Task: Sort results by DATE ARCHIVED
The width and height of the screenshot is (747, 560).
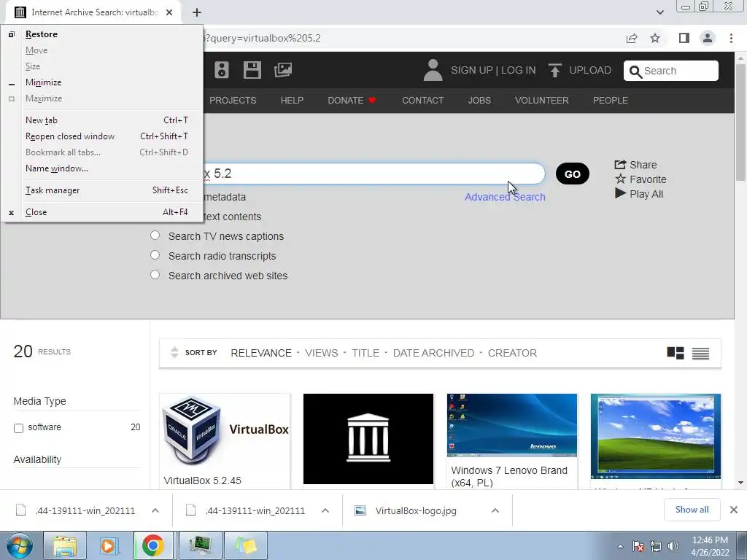Action: [433, 353]
